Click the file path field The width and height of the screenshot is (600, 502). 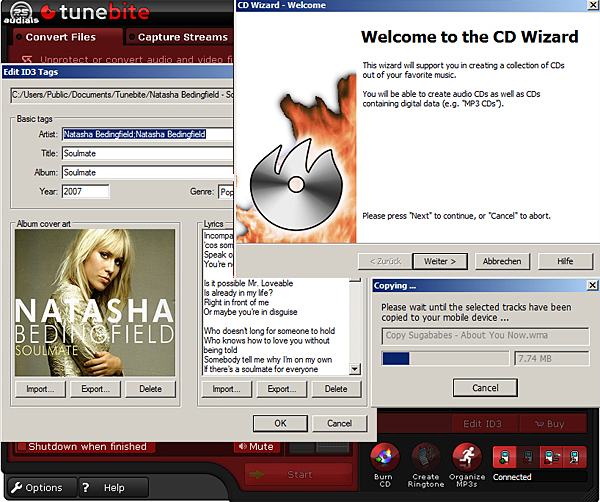(122, 95)
